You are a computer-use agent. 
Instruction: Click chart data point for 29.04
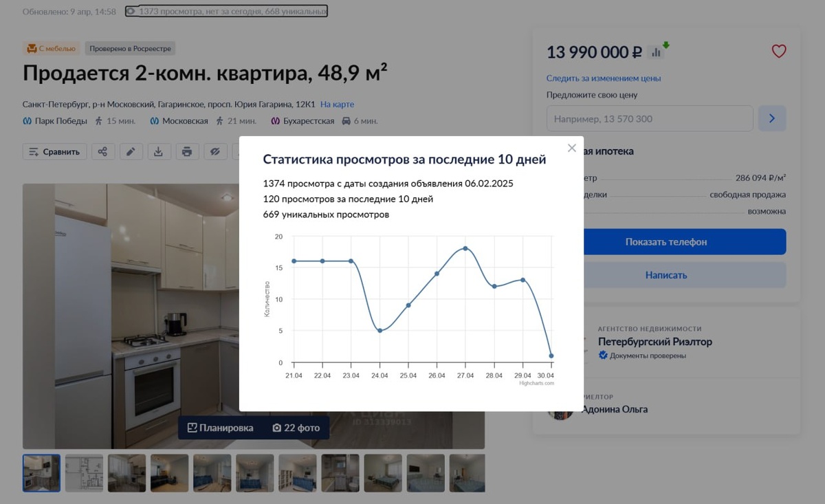(x=522, y=280)
